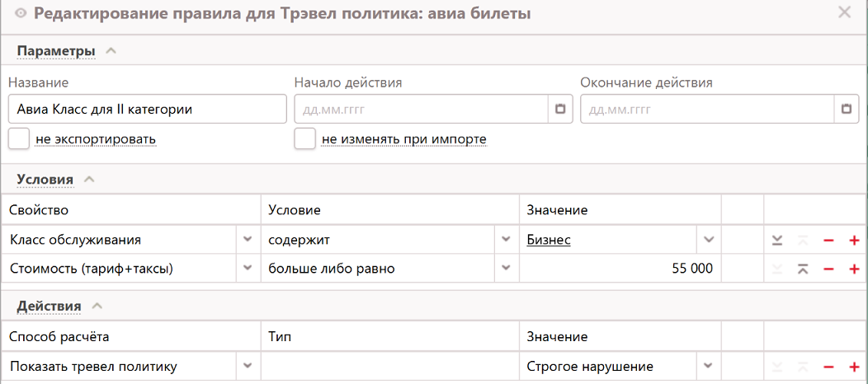The image size is (868, 384).
Task: Delete the Стоимость (тариф+таксы) condition row
Action: (828, 269)
